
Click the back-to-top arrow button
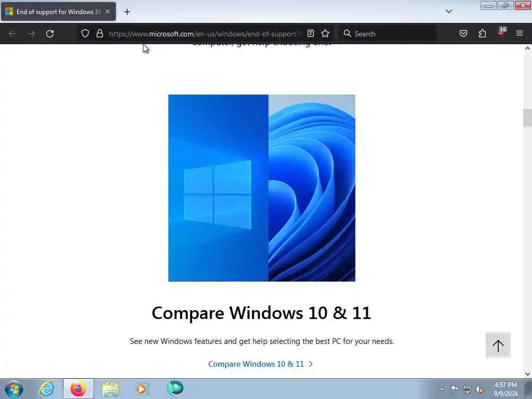pos(498,345)
